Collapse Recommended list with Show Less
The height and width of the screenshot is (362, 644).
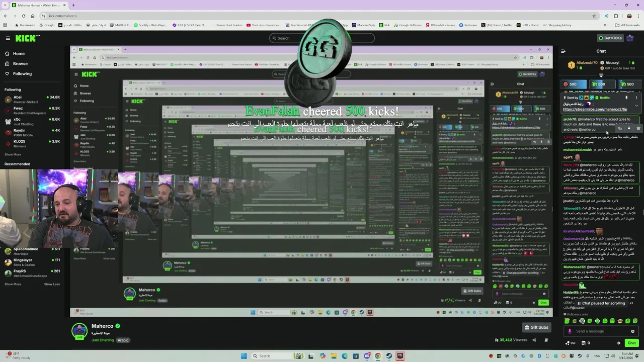click(52, 284)
